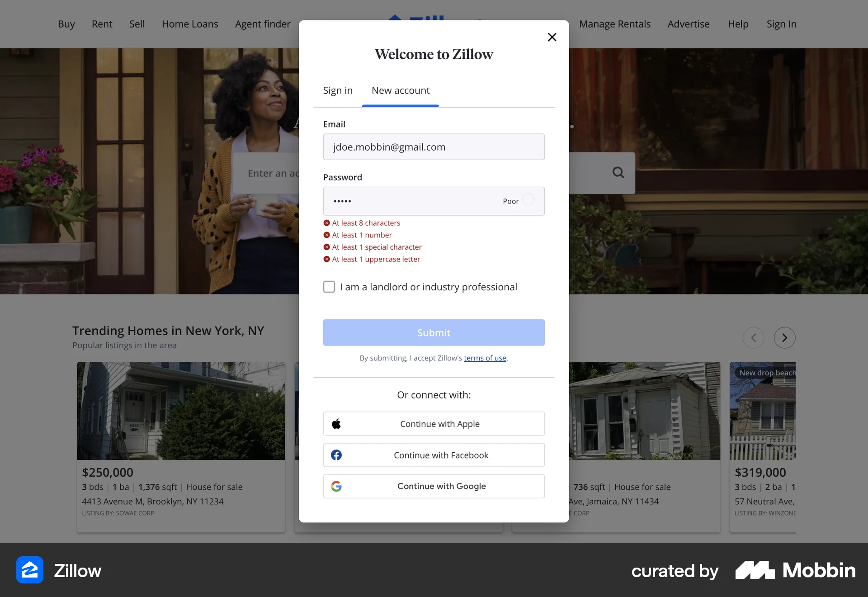This screenshot has height=597, width=868.
Task: Go back with the left carousel arrow
Action: point(753,337)
